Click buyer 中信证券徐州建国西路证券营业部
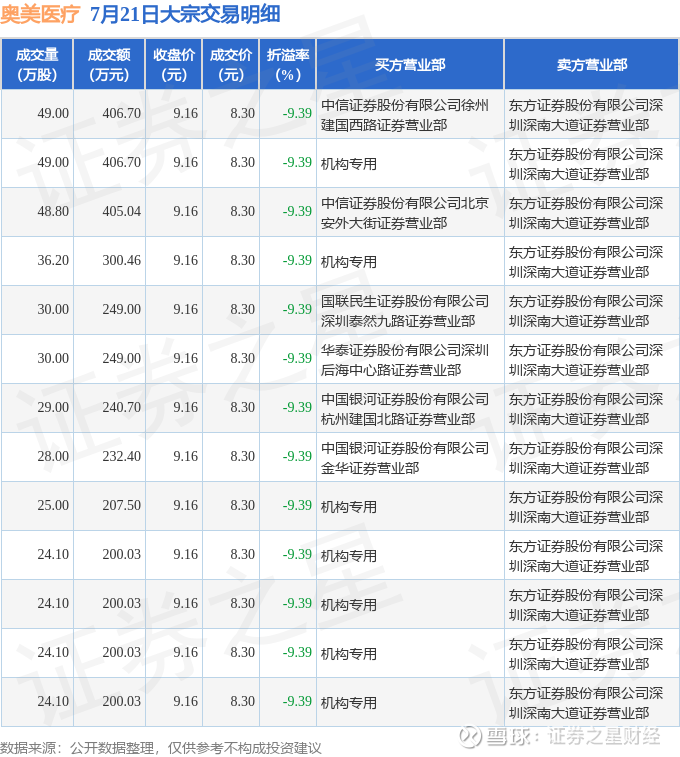 pos(405,115)
